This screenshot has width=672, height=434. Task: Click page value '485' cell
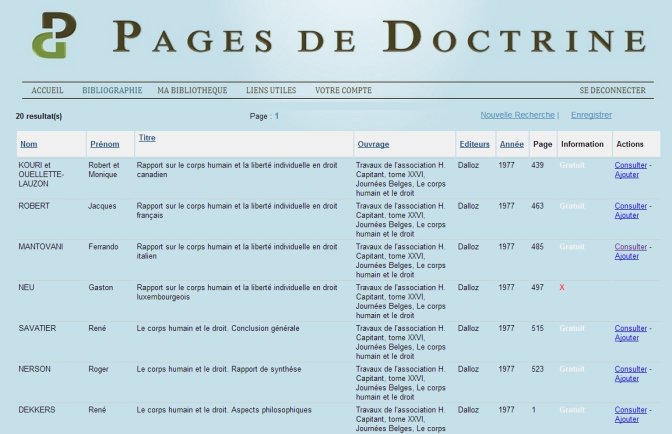click(x=537, y=246)
